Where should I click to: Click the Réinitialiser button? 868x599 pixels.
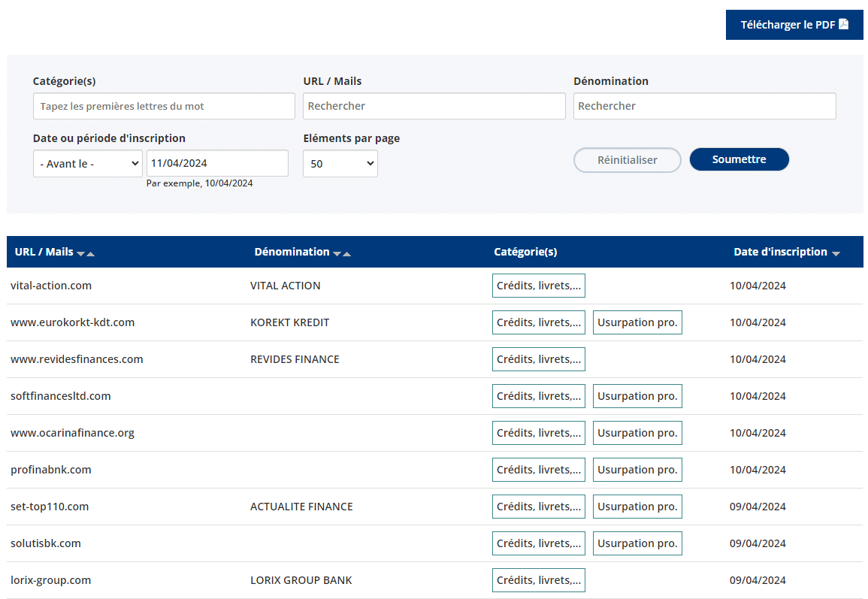(628, 160)
